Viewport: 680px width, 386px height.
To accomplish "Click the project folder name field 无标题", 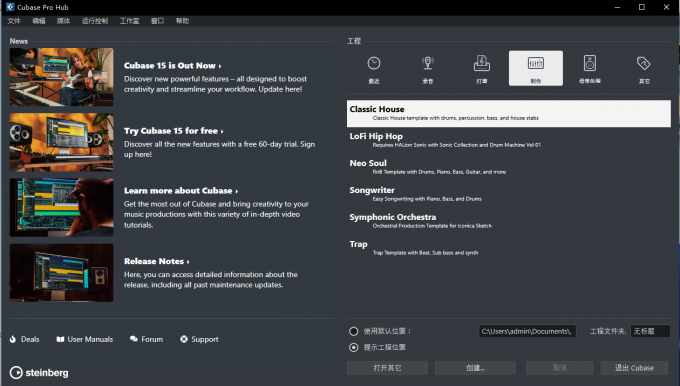I will click(x=650, y=331).
